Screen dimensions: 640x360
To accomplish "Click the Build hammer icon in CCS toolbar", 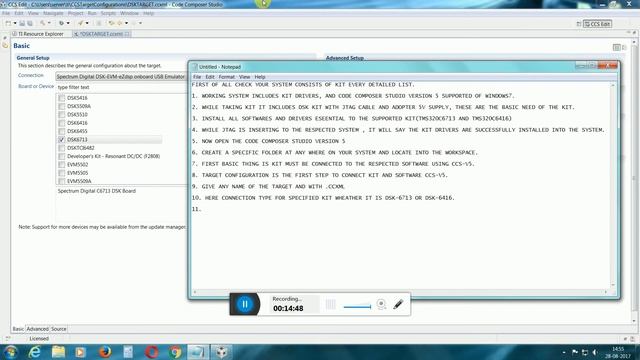I will tap(42, 23).
